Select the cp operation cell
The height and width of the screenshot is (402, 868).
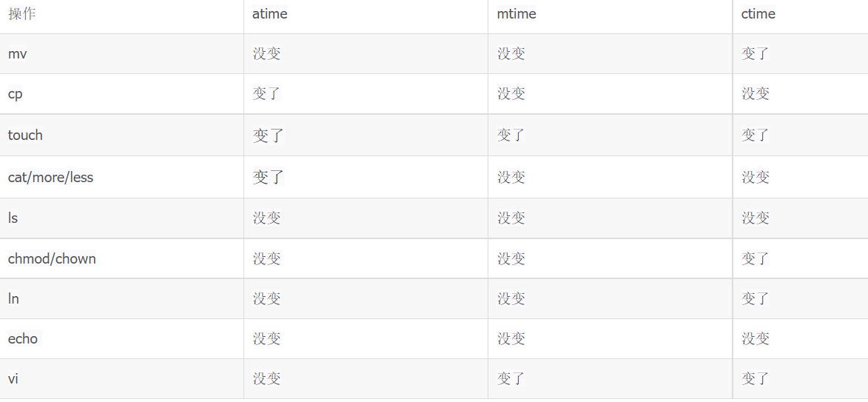(16, 94)
